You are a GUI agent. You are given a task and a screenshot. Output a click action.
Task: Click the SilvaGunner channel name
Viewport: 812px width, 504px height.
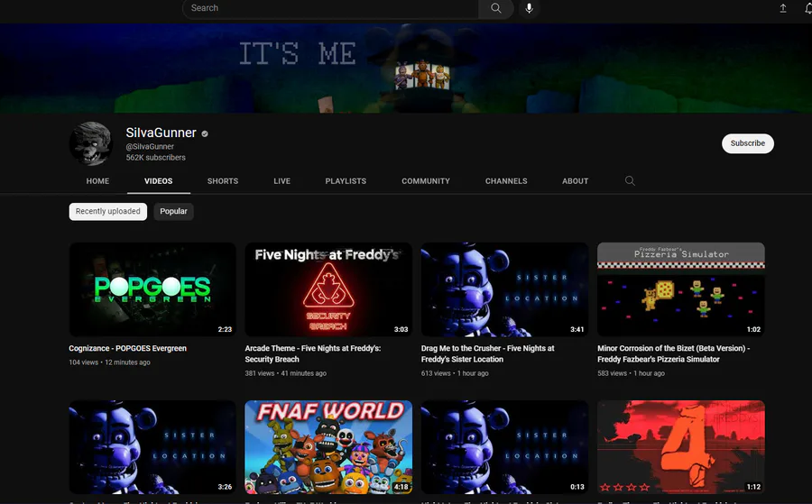point(161,133)
